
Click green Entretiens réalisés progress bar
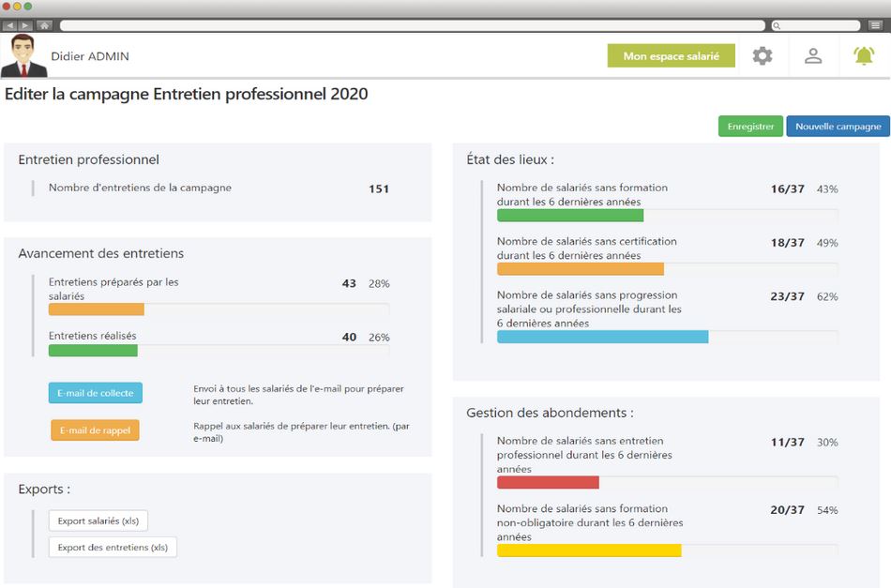tap(93, 351)
